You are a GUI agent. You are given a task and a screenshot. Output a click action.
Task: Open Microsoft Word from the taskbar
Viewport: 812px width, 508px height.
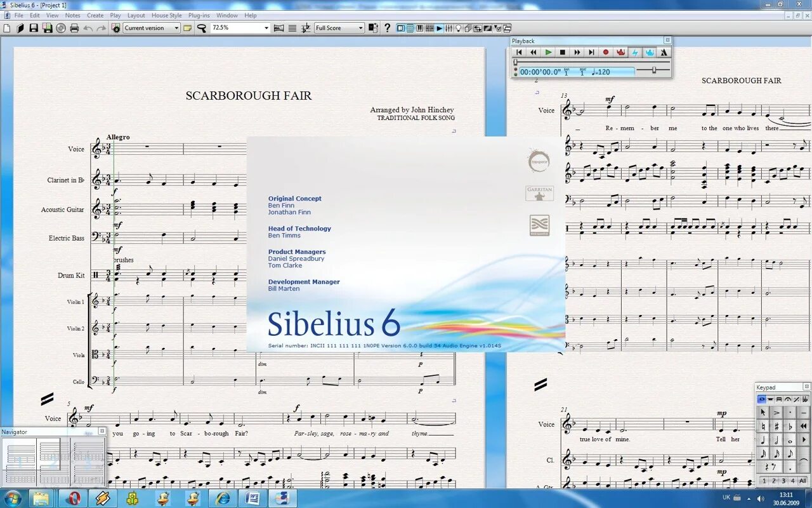pos(252,498)
